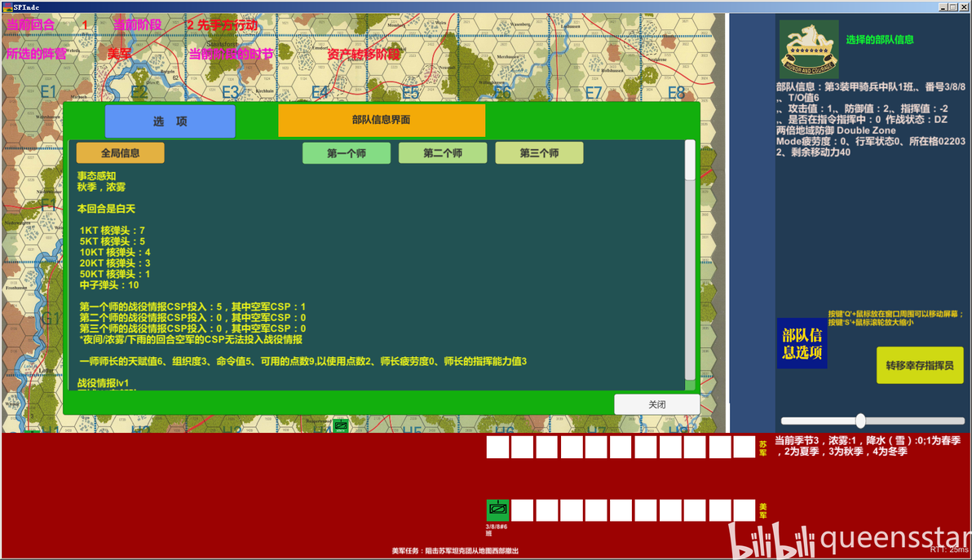Image resolution: width=972 pixels, height=560 pixels.
Task: Click the 50KT 核弹头：1 line
Action: (x=115, y=274)
